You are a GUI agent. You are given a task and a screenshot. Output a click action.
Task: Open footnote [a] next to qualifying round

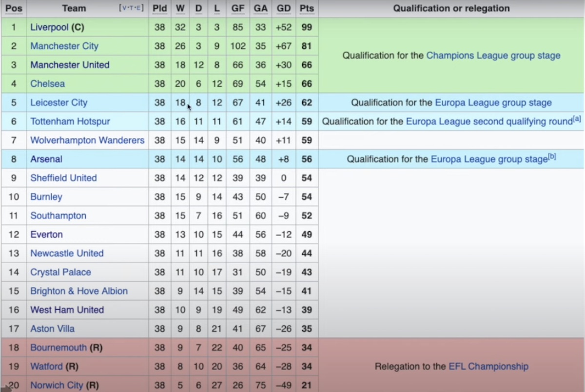click(x=577, y=118)
